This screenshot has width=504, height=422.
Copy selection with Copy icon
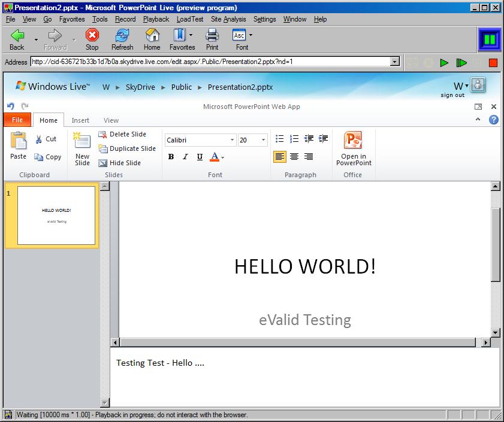click(38, 157)
